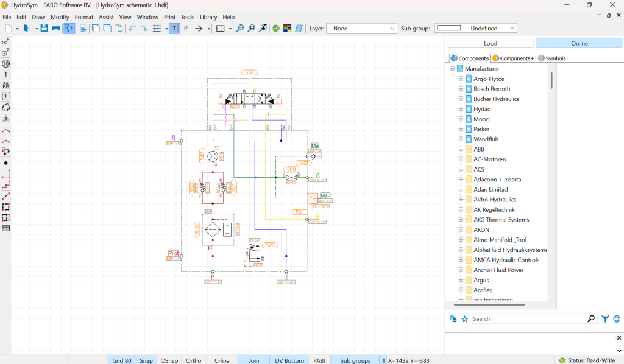The height and width of the screenshot is (364, 624).
Task: Click the search magnifier button
Action: [591, 319]
